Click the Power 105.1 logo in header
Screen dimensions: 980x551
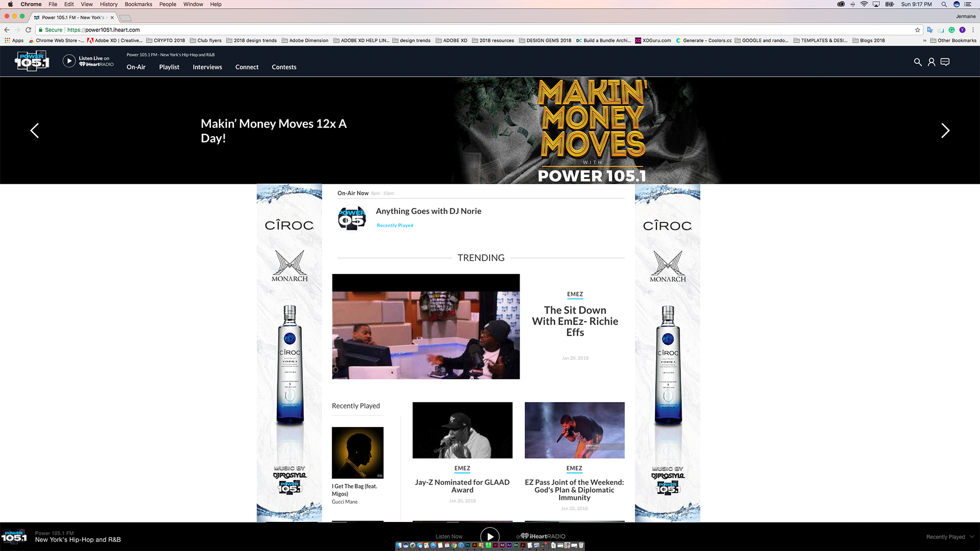(32, 61)
